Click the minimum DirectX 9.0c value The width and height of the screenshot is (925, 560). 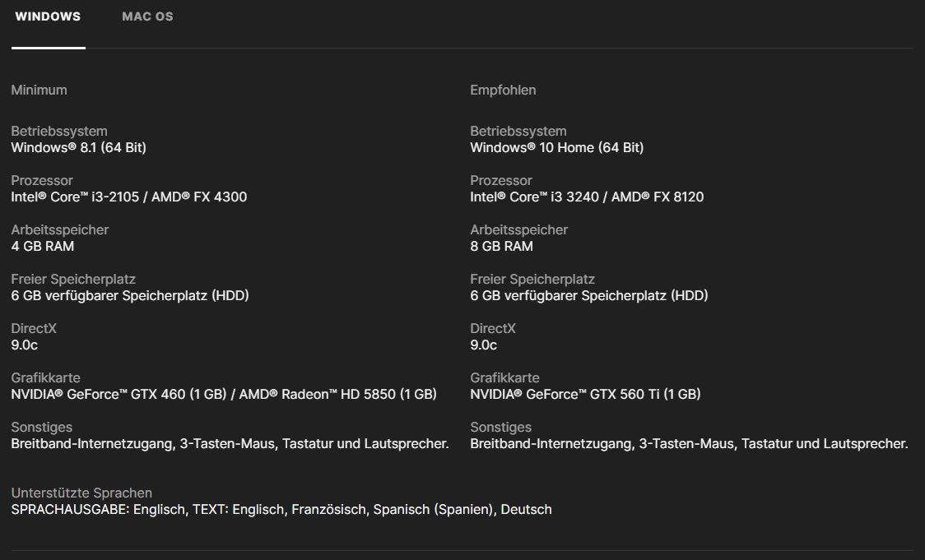coord(25,345)
